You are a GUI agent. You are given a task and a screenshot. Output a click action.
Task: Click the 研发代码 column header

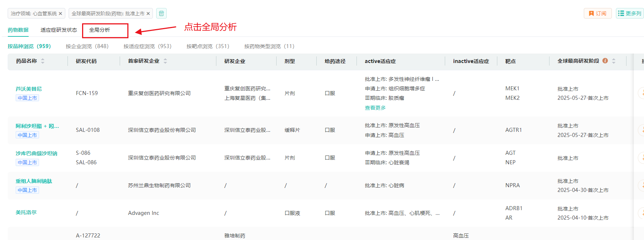point(86,61)
